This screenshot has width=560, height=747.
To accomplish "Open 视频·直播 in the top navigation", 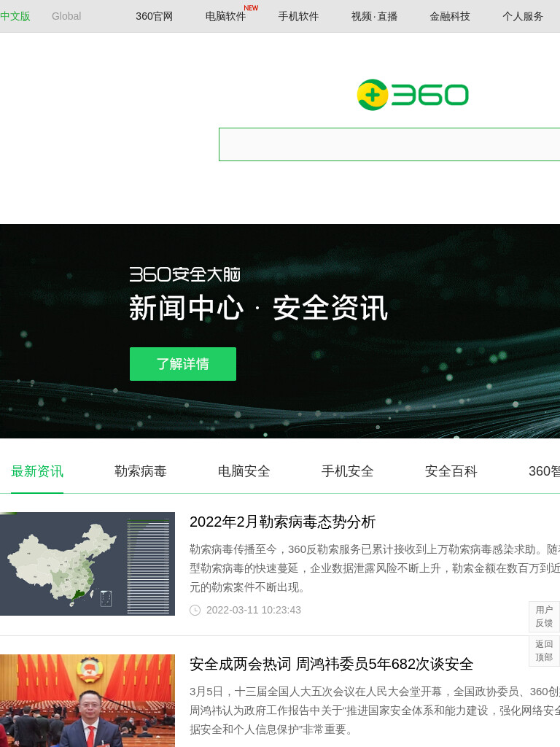I will 374,16.
